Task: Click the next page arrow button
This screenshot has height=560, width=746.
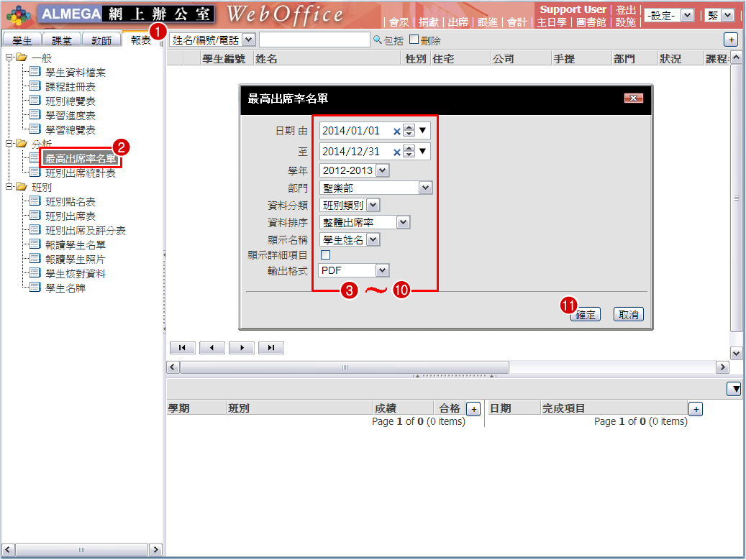Action: click(241, 348)
